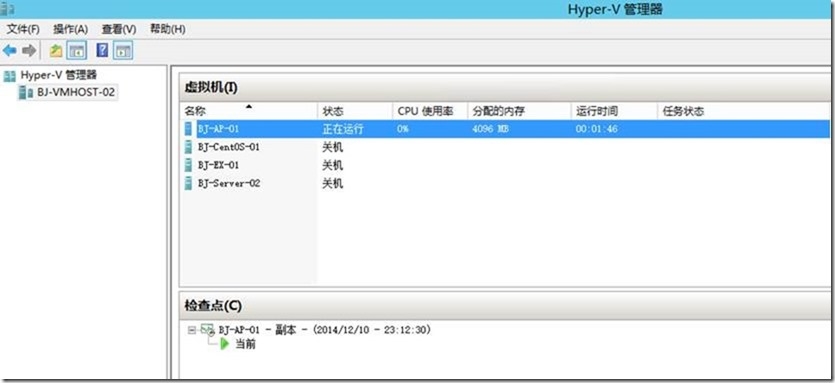This screenshot has width=835, height=383.
Task: Click the BJ-AP-01 virtual machine icon
Action: pyautogui.click(x=188, y=128)
